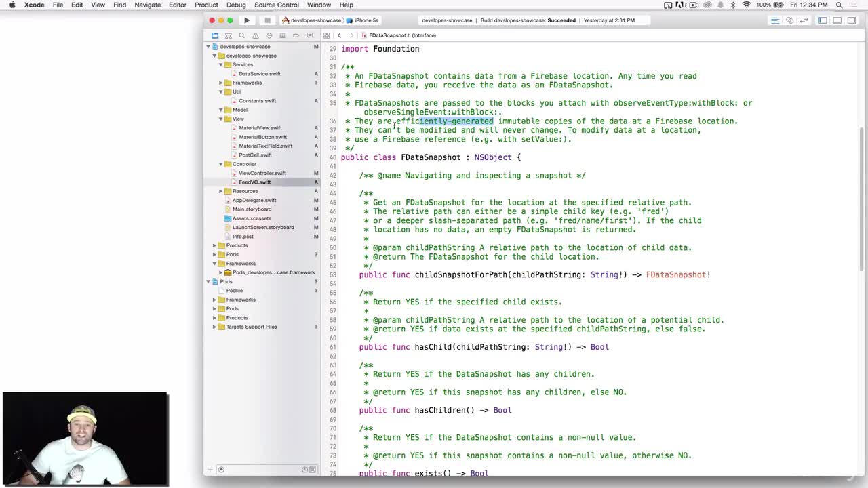Open the Find navigator
The width and height of the screenshot is (868, 488).
point(242,35)
